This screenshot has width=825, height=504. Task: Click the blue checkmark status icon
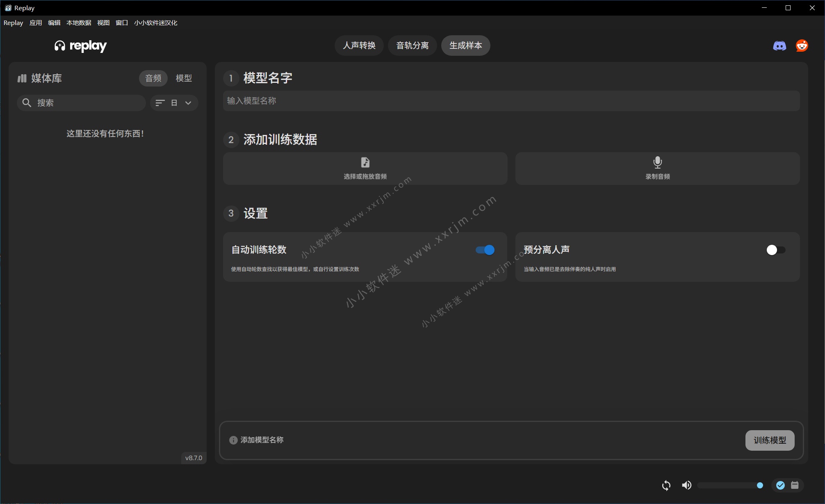(780, 486)
